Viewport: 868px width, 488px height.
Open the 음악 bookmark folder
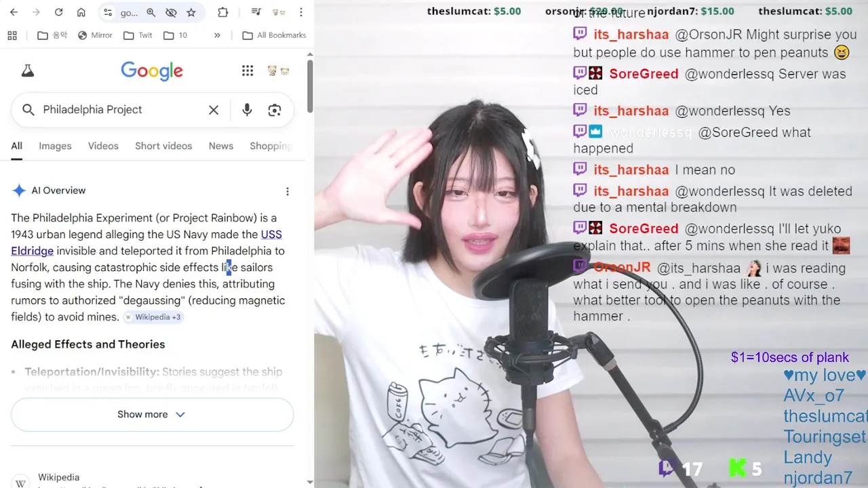coord(52,35)
